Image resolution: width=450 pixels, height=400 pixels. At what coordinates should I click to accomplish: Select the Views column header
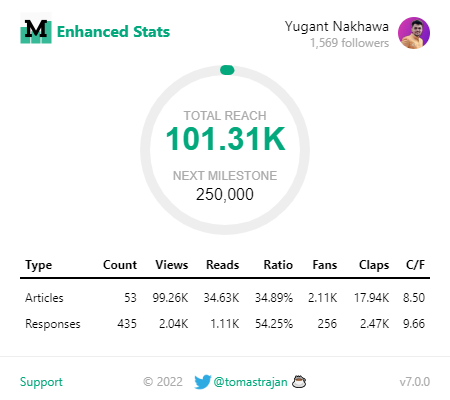point(172,265)
